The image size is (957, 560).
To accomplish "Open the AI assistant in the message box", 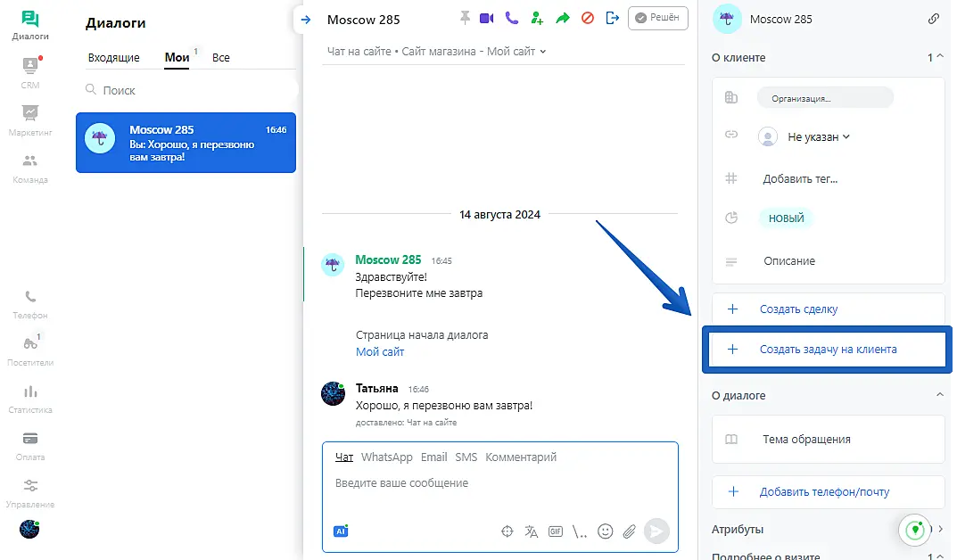I will point(340,531).
